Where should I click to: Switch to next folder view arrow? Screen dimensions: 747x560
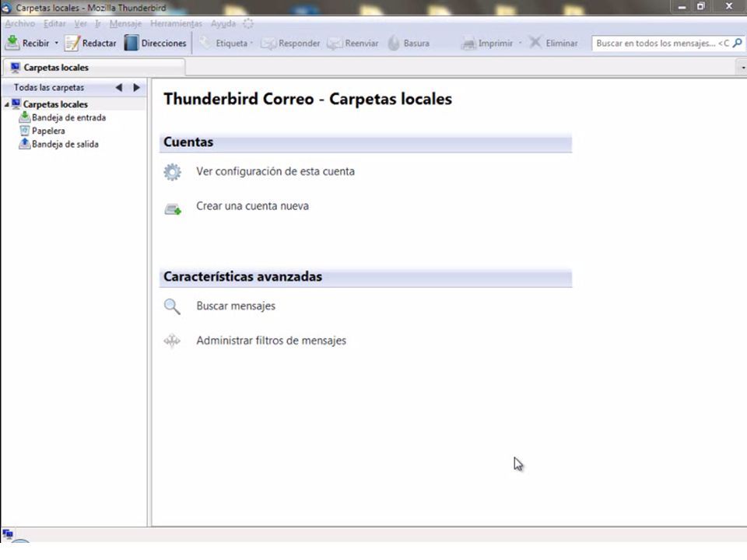(x=137, y=88)
